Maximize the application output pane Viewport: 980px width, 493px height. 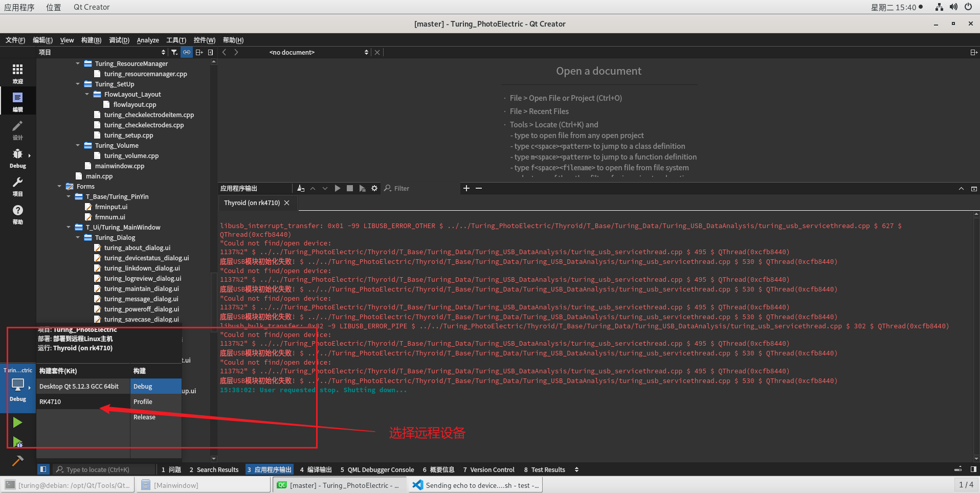click(974, 188)
